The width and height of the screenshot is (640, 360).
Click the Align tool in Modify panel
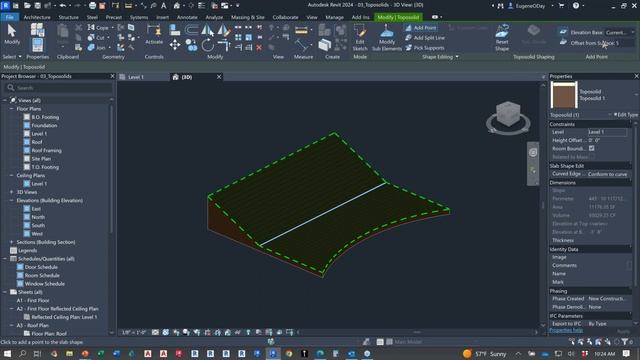click(175, 29)
